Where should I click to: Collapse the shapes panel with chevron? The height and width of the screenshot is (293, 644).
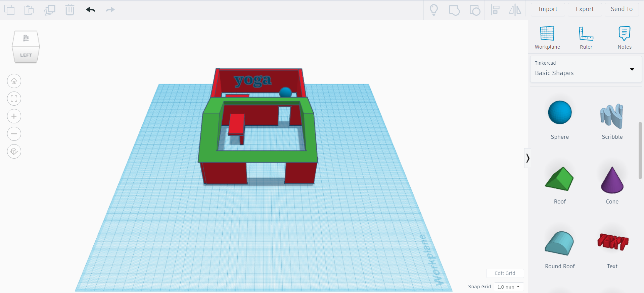click(x=527, y=158)
